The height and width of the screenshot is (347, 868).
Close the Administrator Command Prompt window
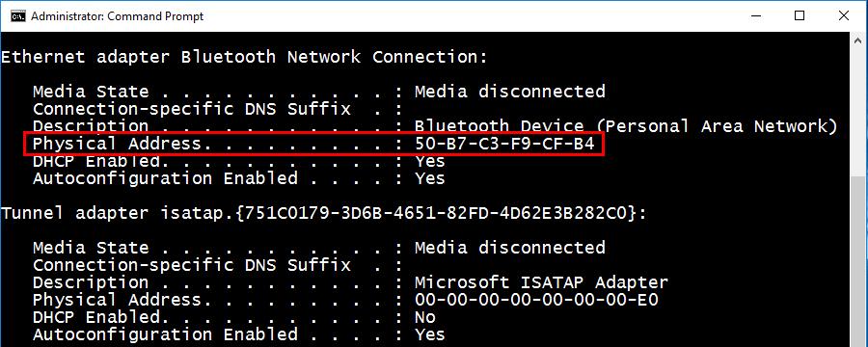tap(843, 16)
